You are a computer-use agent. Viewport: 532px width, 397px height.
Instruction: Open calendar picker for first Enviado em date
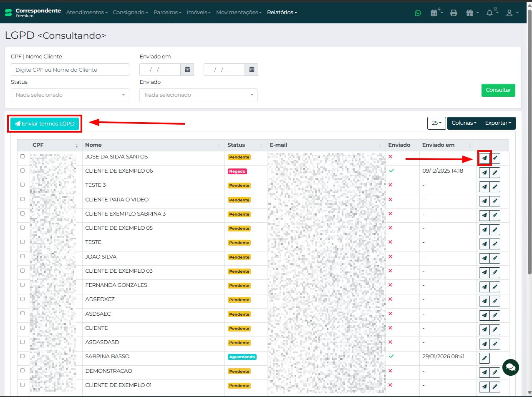(187, 70)
